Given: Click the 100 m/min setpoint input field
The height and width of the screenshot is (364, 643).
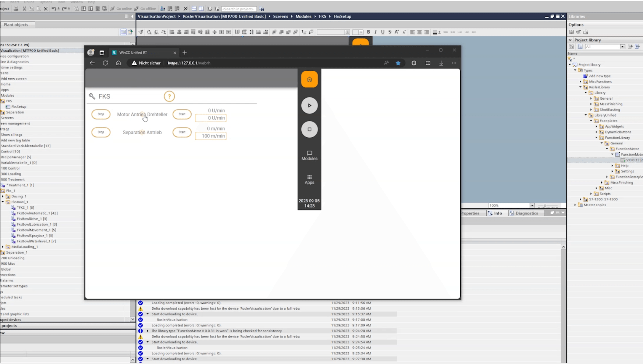Looking at the screenshot, I should pos(211,136).
